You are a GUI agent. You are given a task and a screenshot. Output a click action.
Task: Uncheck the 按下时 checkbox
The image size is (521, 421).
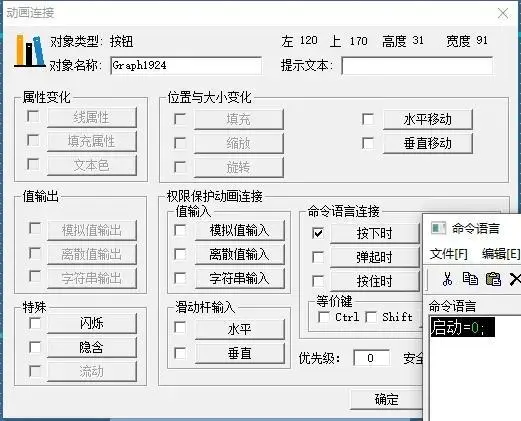pos(318,233)
